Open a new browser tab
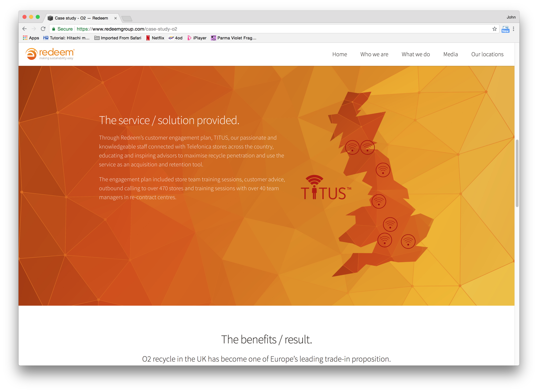This screenshot has width=538, height=392. [127, 18]
